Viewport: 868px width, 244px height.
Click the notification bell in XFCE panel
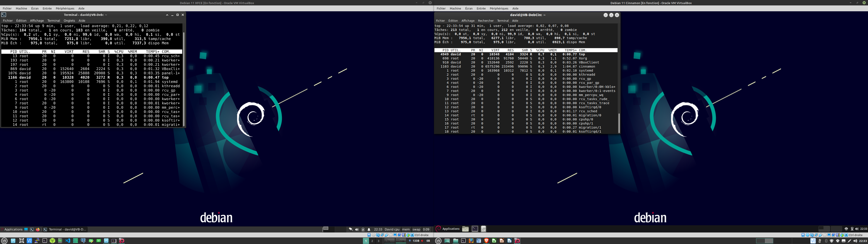pos(369,230)
